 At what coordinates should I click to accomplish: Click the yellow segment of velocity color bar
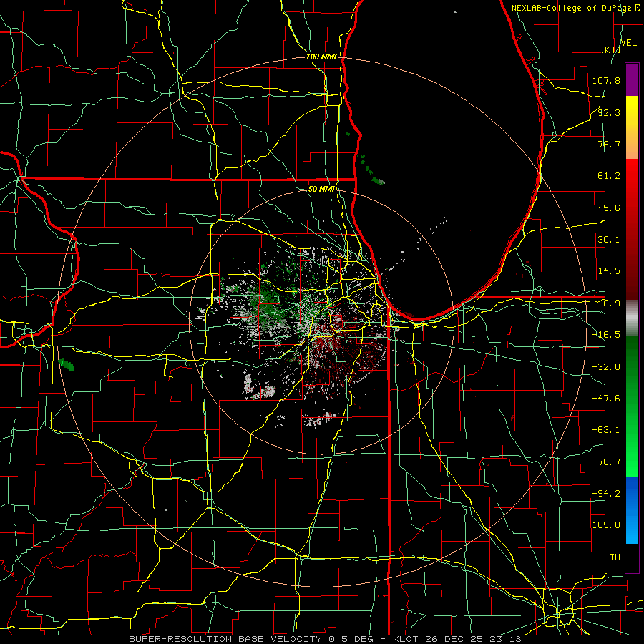tap(632, 127)
